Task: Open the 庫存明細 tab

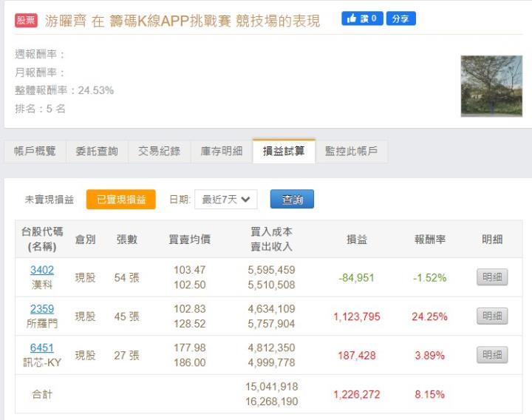Action: (222, 151)
